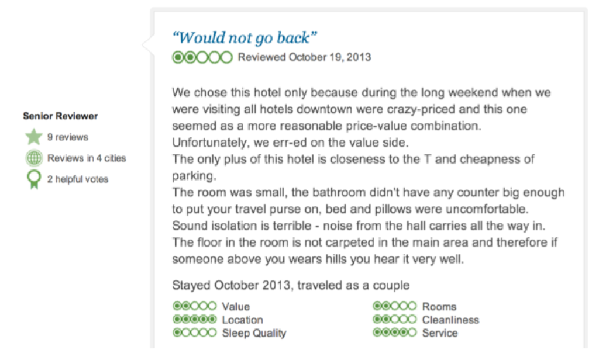
Task: Click the globe icon for Reviews in 4 cities
Action: tap(34, 158)
